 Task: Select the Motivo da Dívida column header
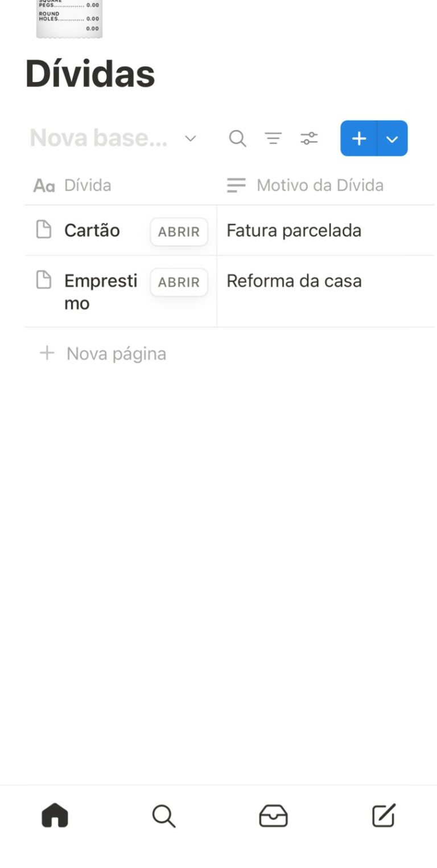(x=319, y=185)
